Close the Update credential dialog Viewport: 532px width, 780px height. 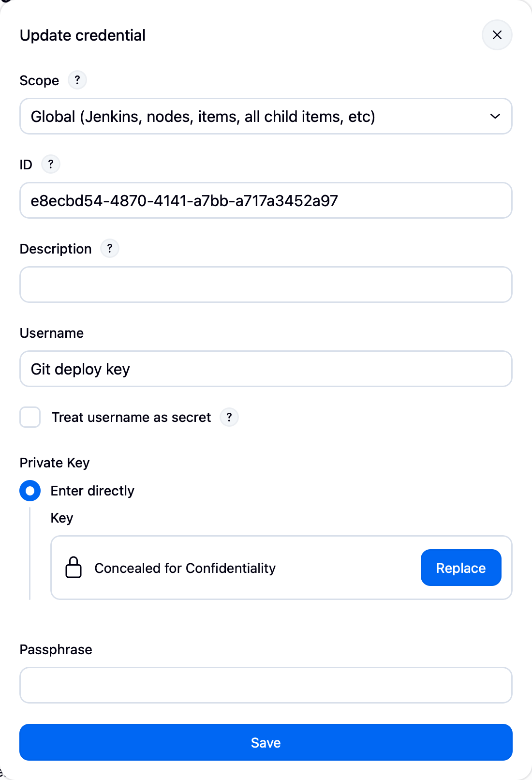(497, 35)
